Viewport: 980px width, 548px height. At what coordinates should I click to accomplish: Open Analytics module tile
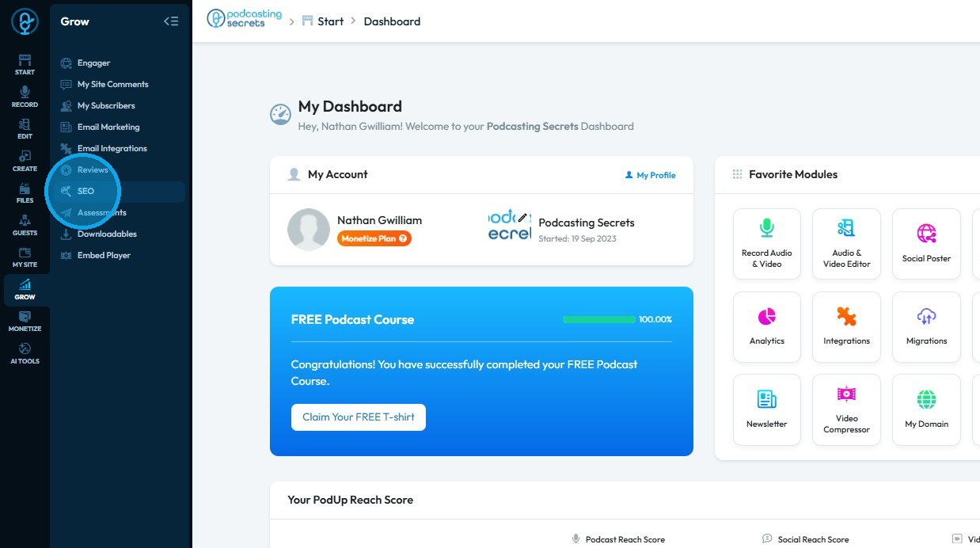pos(766,327)
